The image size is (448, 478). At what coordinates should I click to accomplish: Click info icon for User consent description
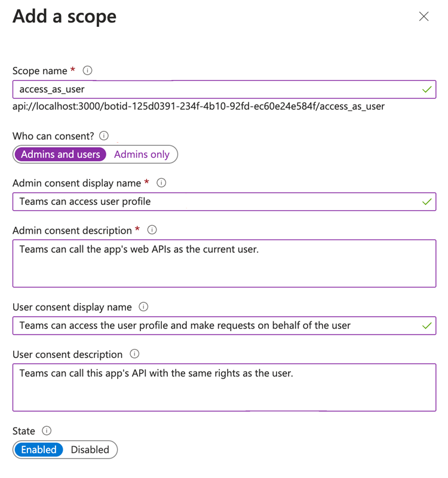(x=134, y=354)
